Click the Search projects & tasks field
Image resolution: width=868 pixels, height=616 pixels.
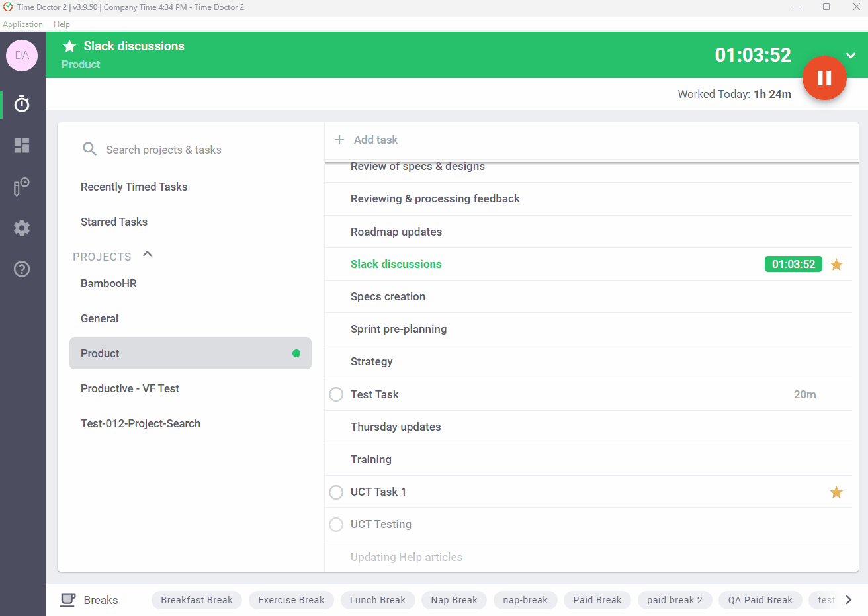coord(192,150)
